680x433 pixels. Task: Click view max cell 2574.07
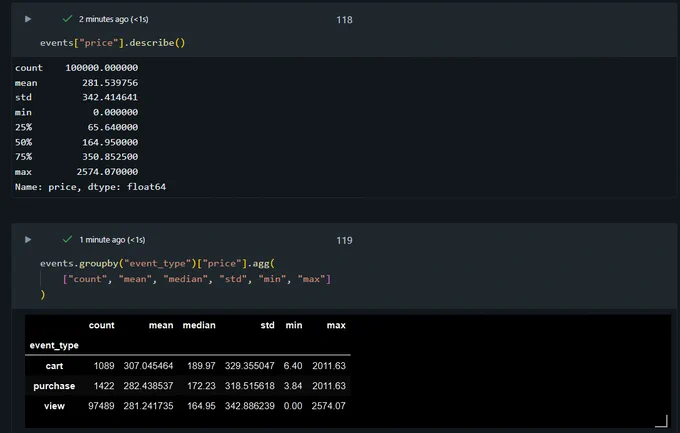(329, 406)
